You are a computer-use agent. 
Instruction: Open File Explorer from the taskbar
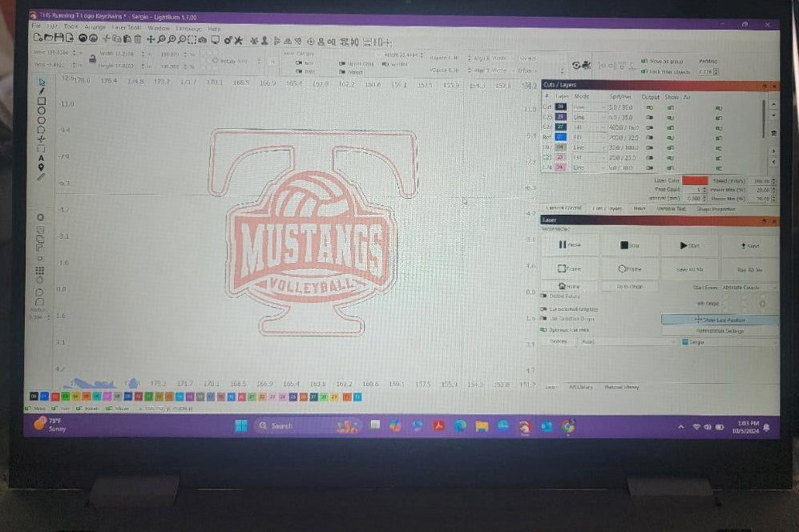(x=482, y=426)
